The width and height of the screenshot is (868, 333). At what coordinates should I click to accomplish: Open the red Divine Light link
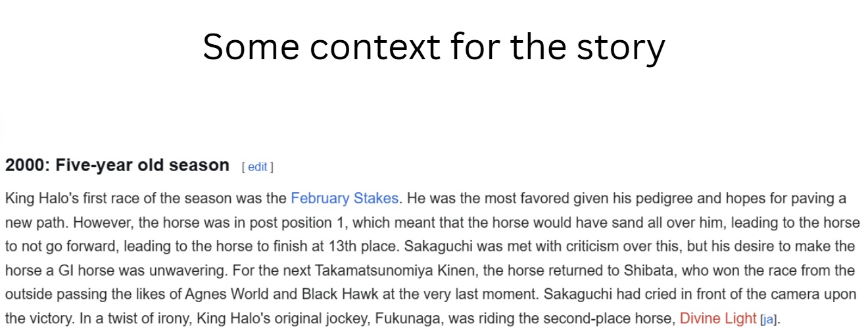718,319
